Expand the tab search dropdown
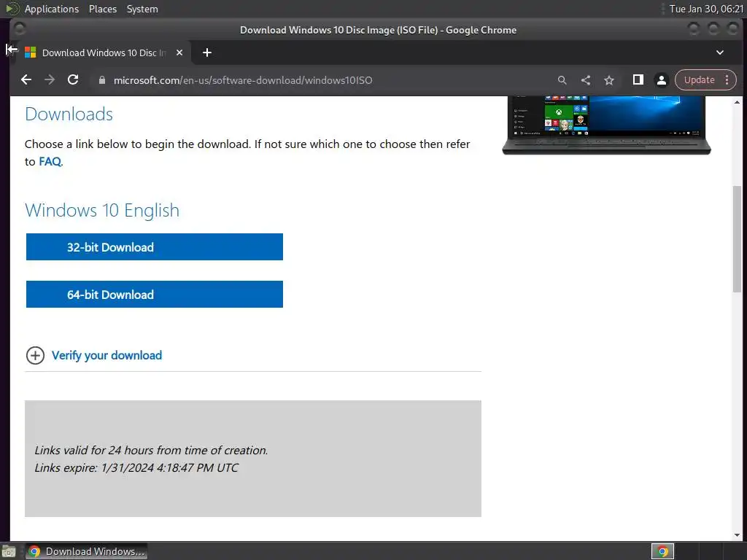747x560 pixels. click(720, 52)
